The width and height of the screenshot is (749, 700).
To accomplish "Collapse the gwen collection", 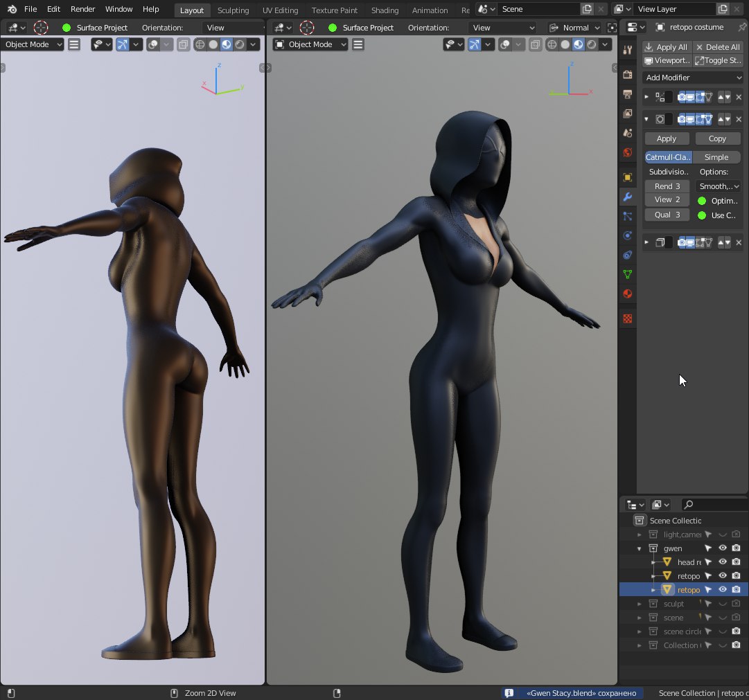I will coord(640,548).
